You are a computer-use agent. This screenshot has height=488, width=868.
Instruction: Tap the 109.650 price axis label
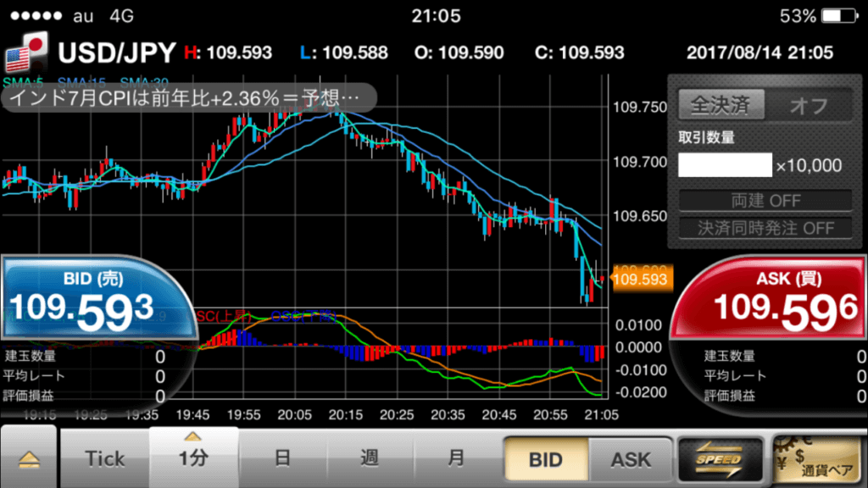(x=639, y=216)
